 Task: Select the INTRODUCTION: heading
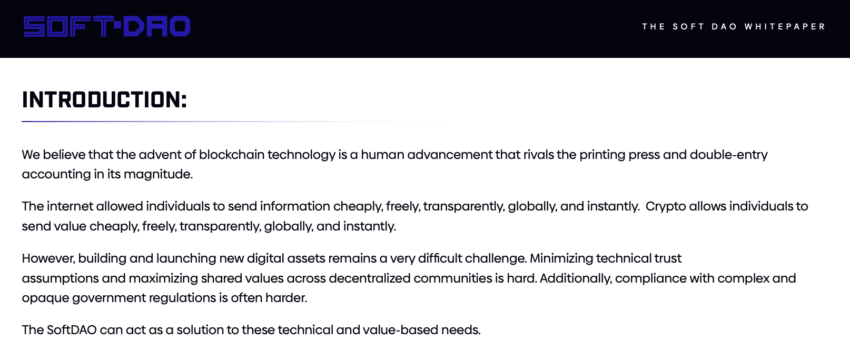(104, 100)
